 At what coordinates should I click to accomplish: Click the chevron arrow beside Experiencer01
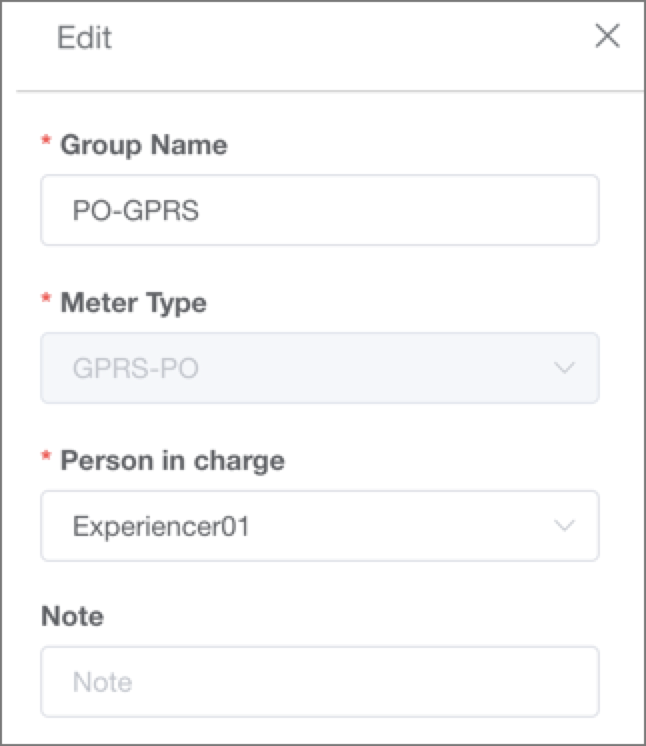[x=565, y=525]
